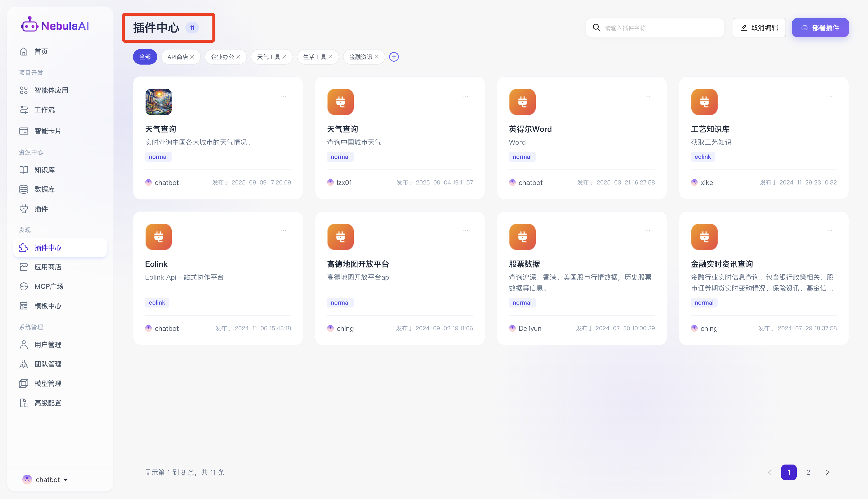Select the 天气工具 filter tab
Screen dimensions: 868x499
tap(268, 57)
